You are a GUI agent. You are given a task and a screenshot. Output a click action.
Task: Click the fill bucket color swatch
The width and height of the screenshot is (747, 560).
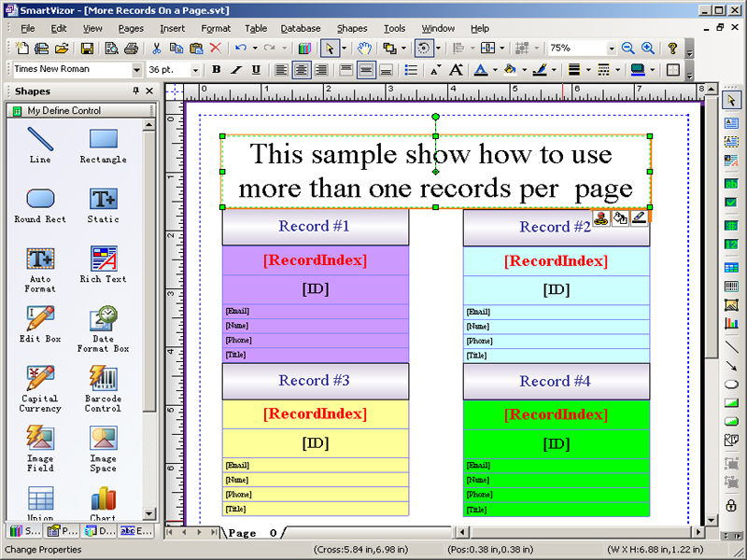pos(510,70)
